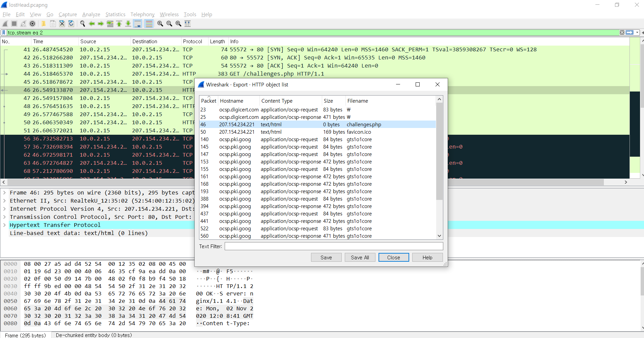Screen dimensions: 644x338
Task: Click packet list horizontal scroll right arrow
Action: pyautogui.click(x=626, y=182)
